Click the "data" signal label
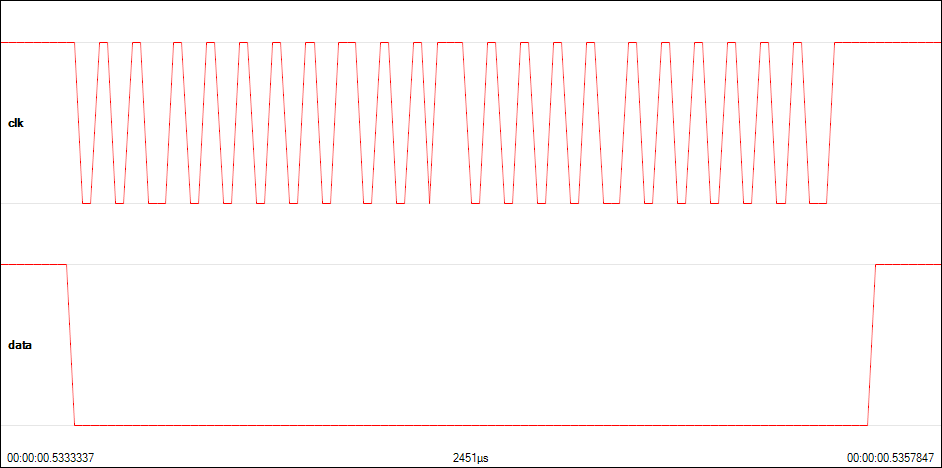This screenshot has height=468, width=942. [x=19, y=345]
